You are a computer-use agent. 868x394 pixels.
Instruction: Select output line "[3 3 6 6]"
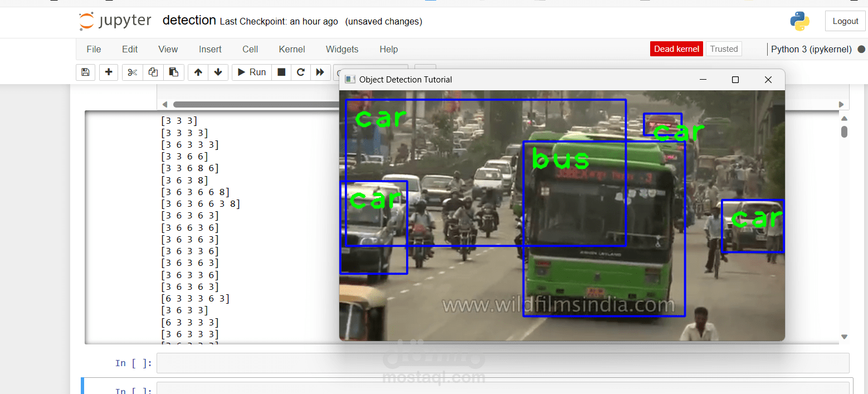184,157
